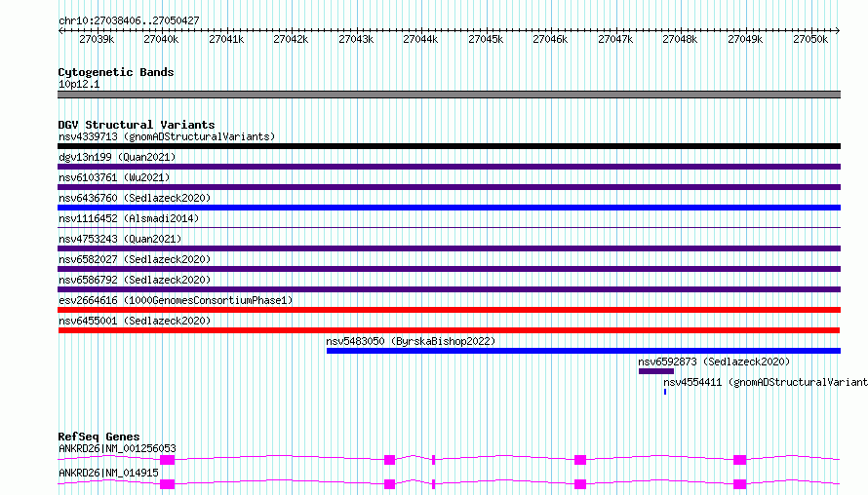Select NM_001256053 exon near 27040k
The height and width of the screenshot is (495, 868).
(x=167, y=460)
